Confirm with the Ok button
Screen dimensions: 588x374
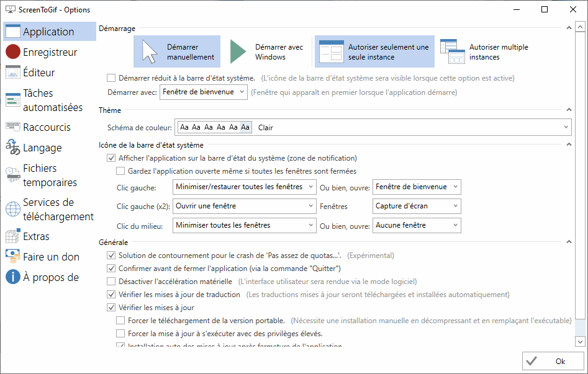click(553, 361)
